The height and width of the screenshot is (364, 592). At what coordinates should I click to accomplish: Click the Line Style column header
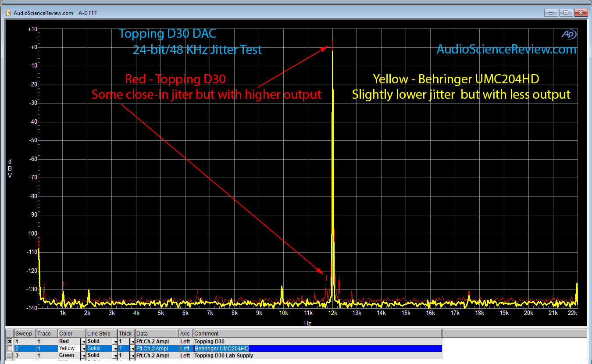click(x=102, y=334)
